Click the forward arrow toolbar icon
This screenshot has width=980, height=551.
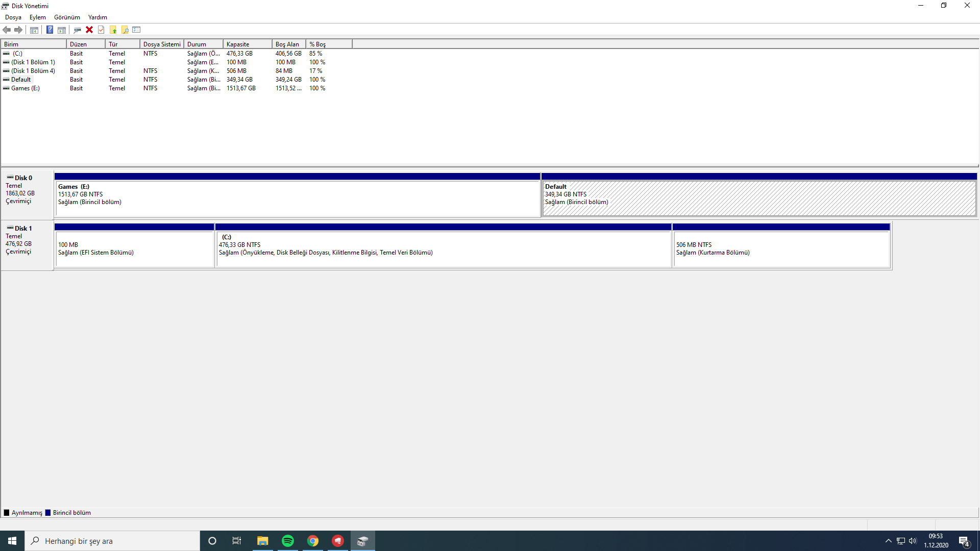(x=18, y=30)
